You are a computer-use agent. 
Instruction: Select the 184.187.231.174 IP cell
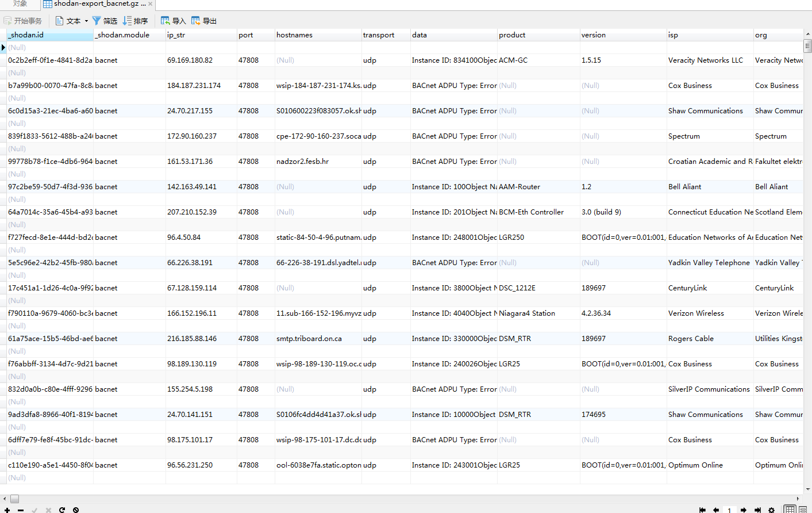pos(201,86)
